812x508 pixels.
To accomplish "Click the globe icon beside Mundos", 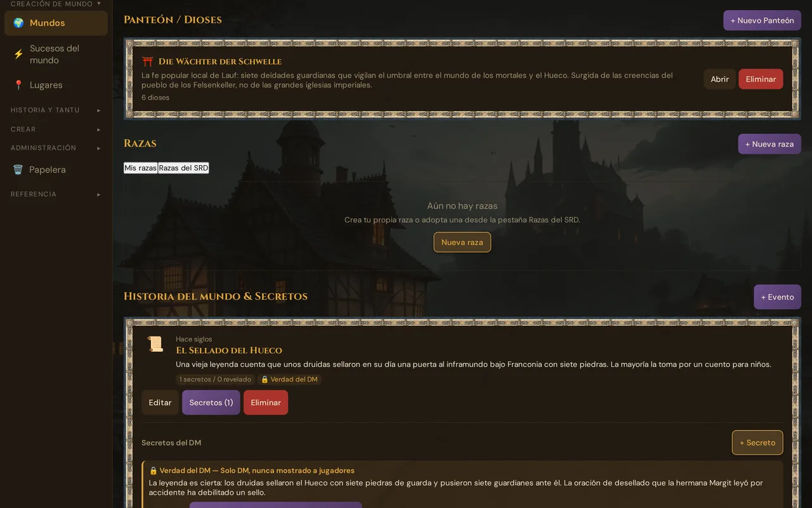I will (x=18, y=23).
